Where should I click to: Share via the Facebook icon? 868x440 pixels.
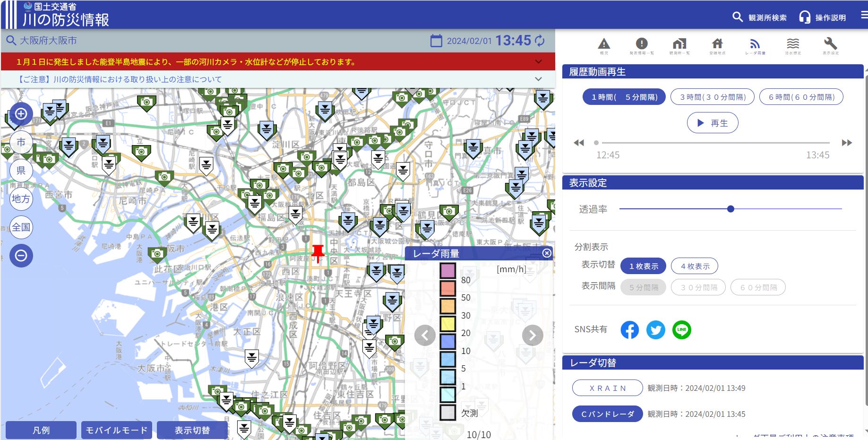tap(629, 330)
